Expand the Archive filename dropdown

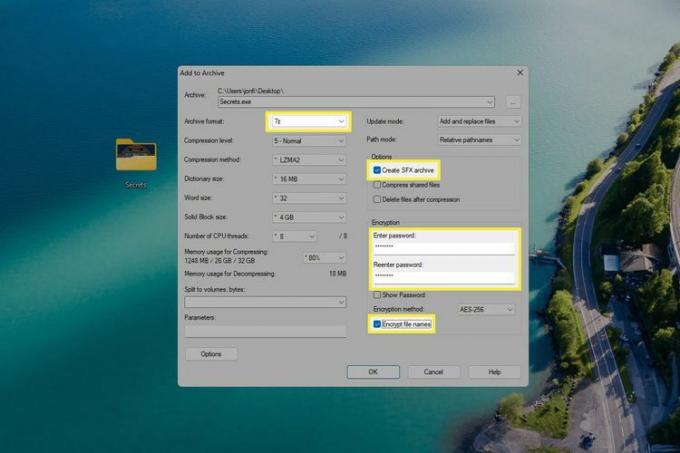489,102
